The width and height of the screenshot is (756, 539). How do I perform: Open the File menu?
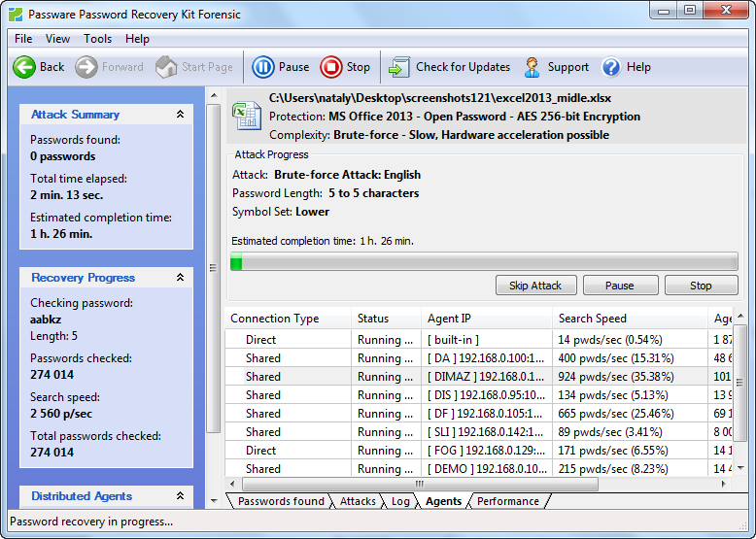click(x=23, y=39)
